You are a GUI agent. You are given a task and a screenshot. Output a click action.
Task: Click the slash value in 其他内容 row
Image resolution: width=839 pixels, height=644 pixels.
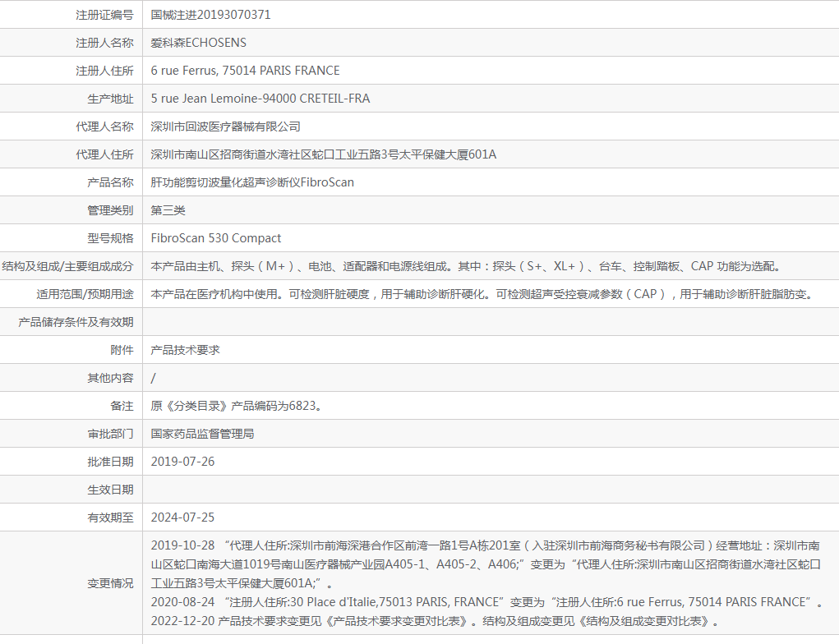click(x=153, y=378)
